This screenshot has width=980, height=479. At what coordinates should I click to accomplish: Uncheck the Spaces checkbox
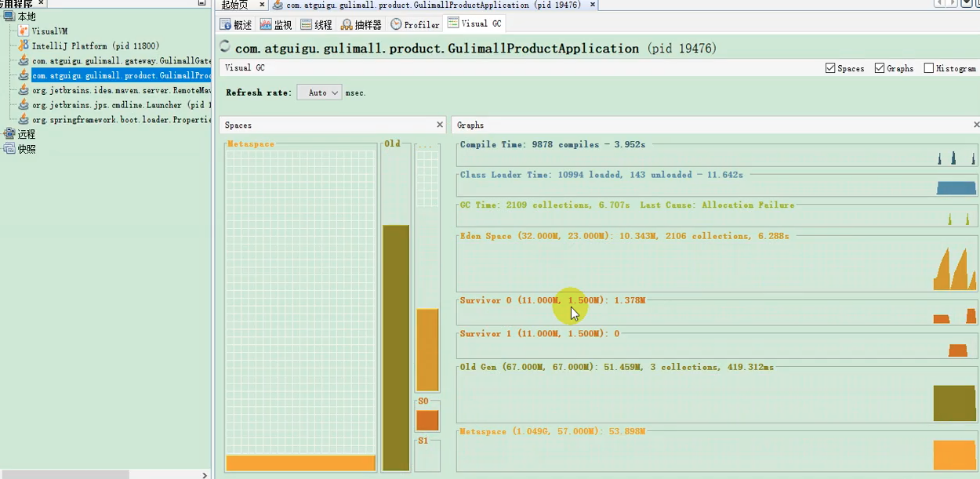(x=830, y=68)
